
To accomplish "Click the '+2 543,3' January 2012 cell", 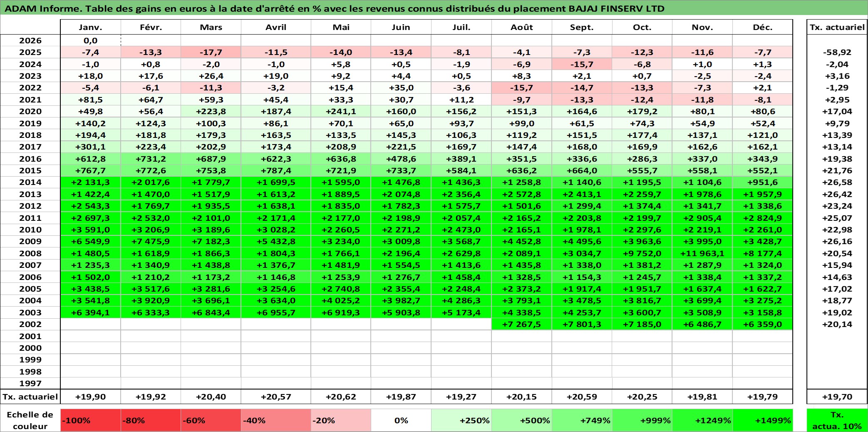I will pyautogui.click(x=91, y=206).
